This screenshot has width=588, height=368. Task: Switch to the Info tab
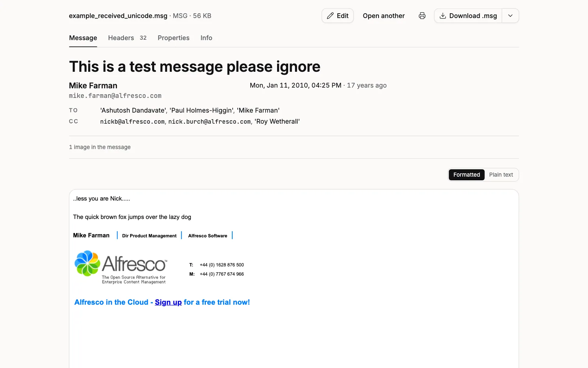click(x=206, y=38)
